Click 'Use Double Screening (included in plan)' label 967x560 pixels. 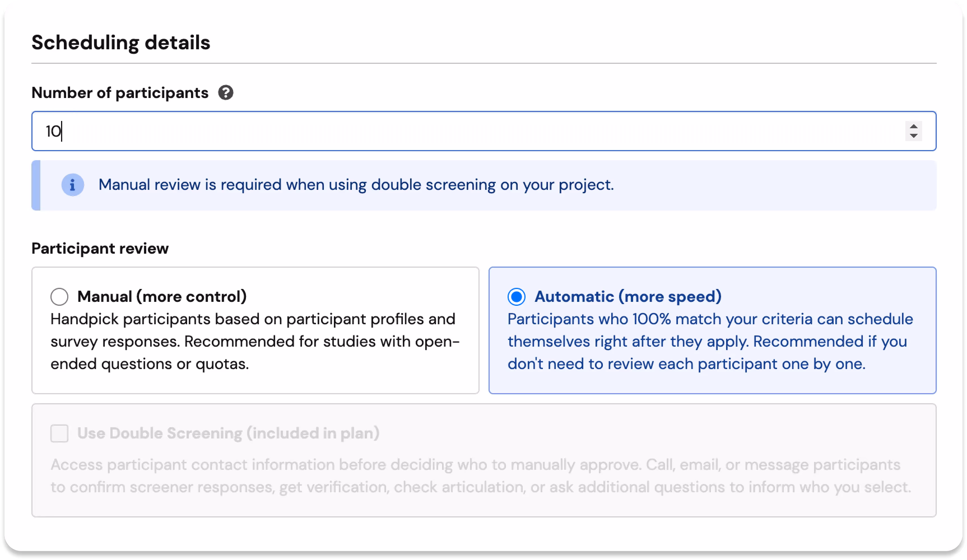[228, 433]
